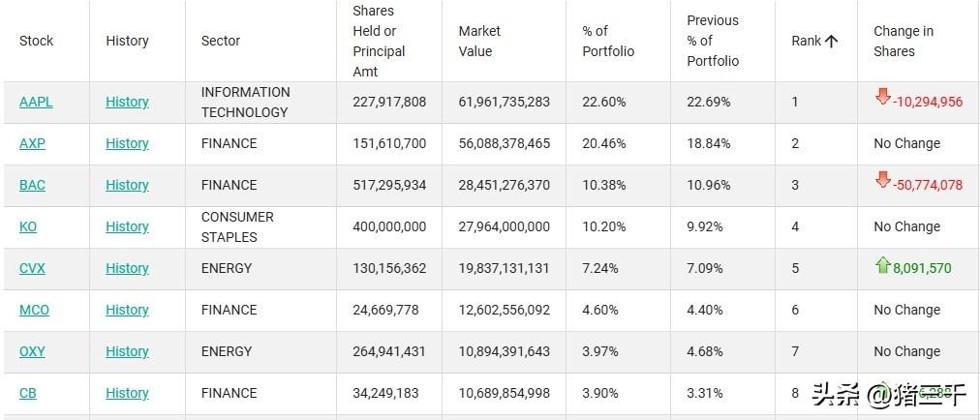
Task: Open the MCO stock link
Action: (34, 310)
